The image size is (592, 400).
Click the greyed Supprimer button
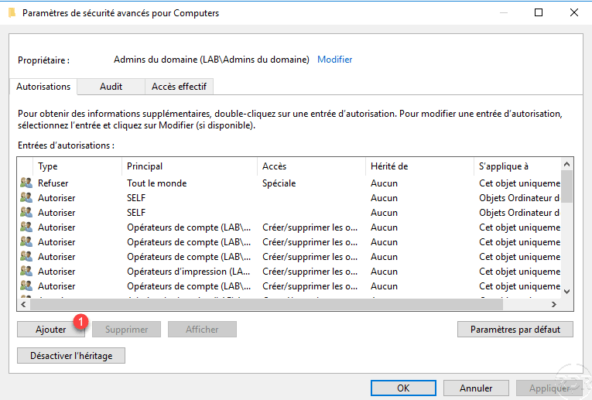pyautogui.click(x=126, y=329)
